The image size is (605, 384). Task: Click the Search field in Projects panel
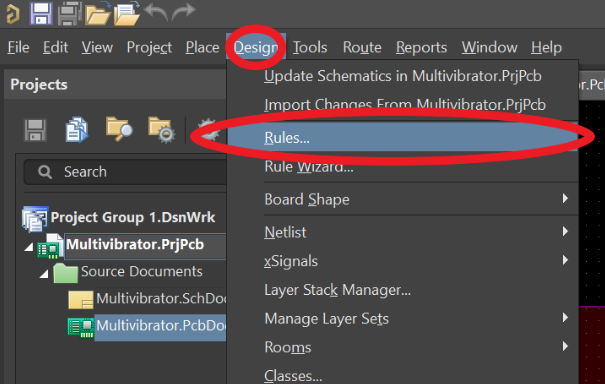click(x=125, y=172)
